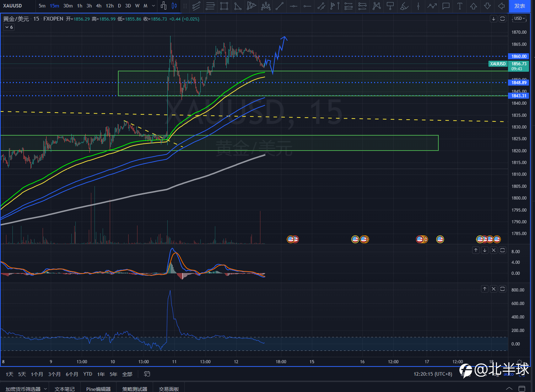The image size is (535, 392).
Task: Choose the XABCD pattern tool
Action: coord(377,6)
